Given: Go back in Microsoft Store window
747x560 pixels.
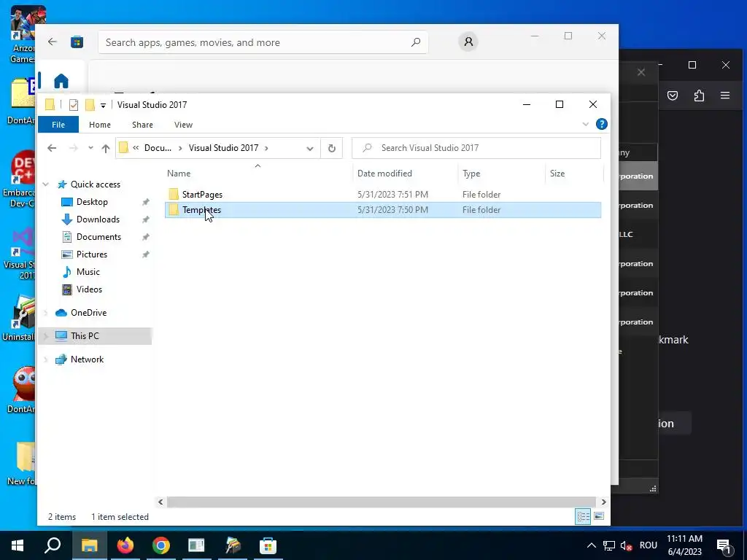Looking at the screenshot, I should pos(53,42).
